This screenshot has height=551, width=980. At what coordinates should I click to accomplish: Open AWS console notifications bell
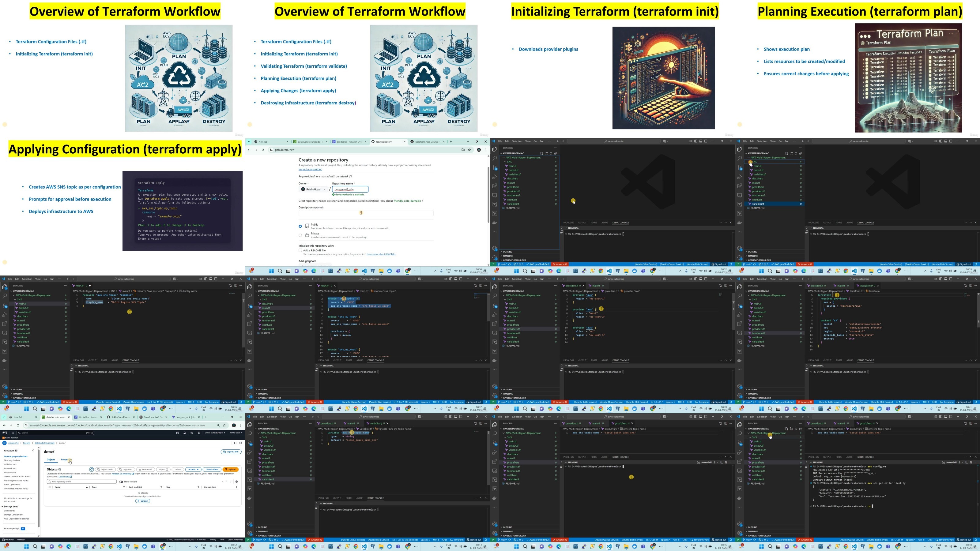pos(184,433)
